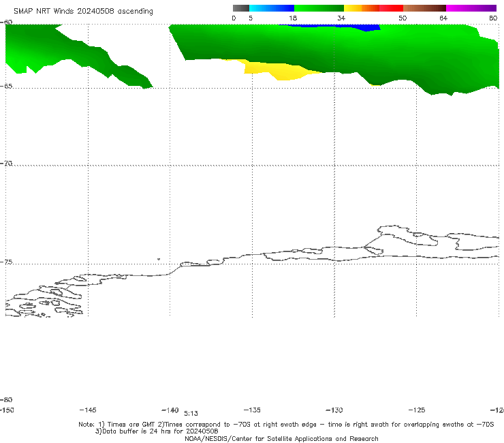Click the latitude label '-65'

pyautogui.click(x=6, y=87)
